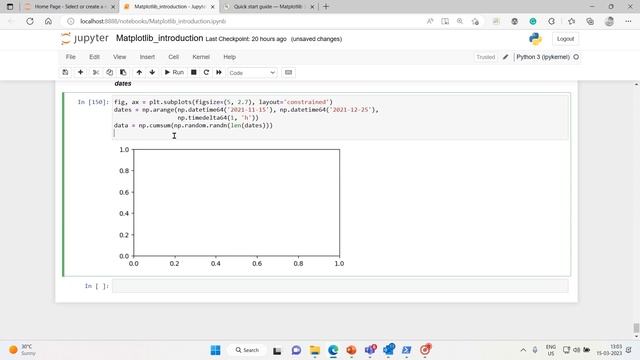Screen dimensions: 640x360
Task: Open the Insert menu
Action: click(147, 57)
